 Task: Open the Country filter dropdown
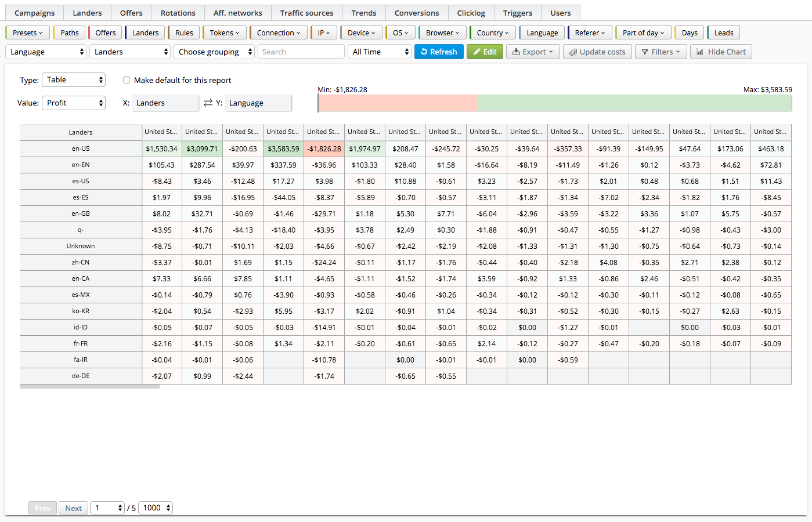click(492, 32)
